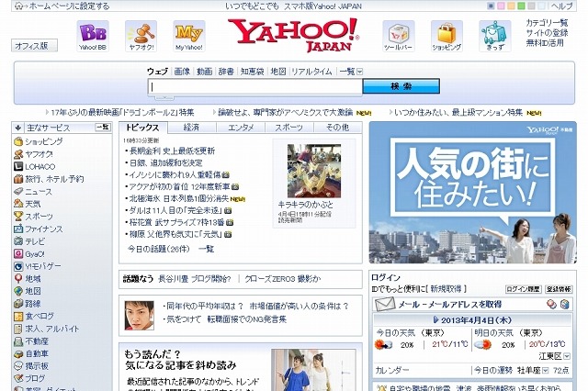588x391 pixels.
Task: Select the pink theme color swatch
Action: click(501, 6)
